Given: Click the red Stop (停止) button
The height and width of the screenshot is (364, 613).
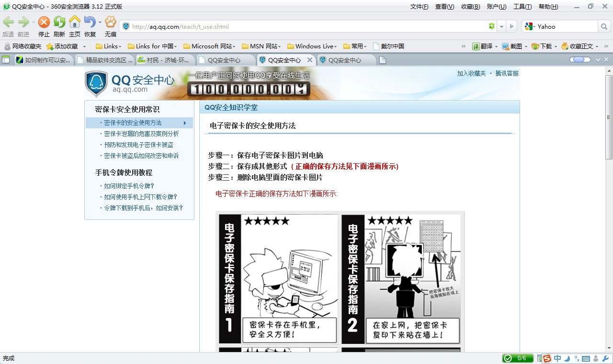Looking at the screenshot, I should (x=44, y=22).
